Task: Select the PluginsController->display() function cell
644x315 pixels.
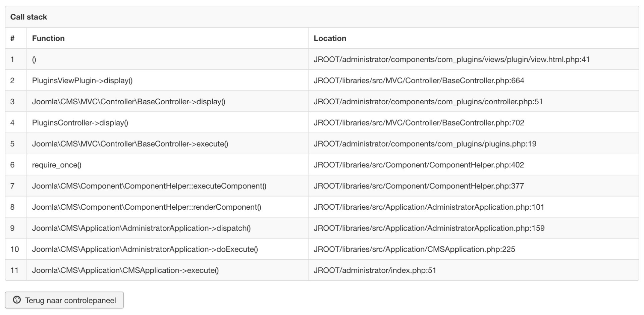Action: (80, 123)
